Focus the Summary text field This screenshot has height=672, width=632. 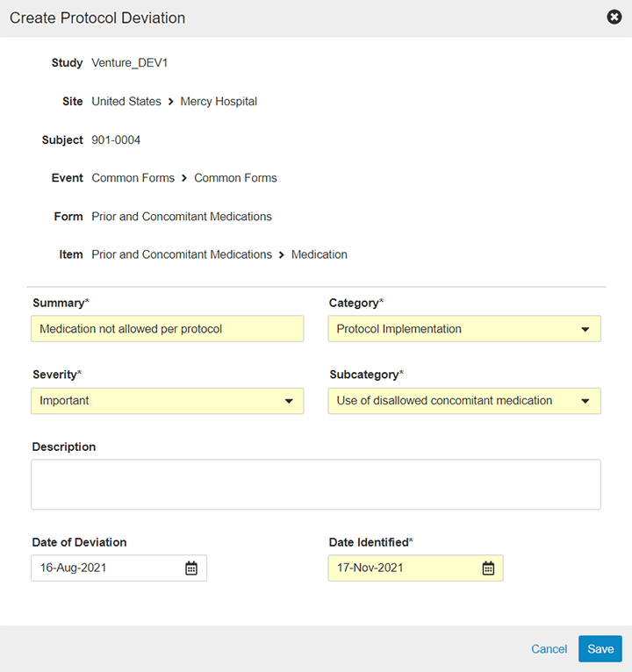pyautogui.click(x=167, y=329)
